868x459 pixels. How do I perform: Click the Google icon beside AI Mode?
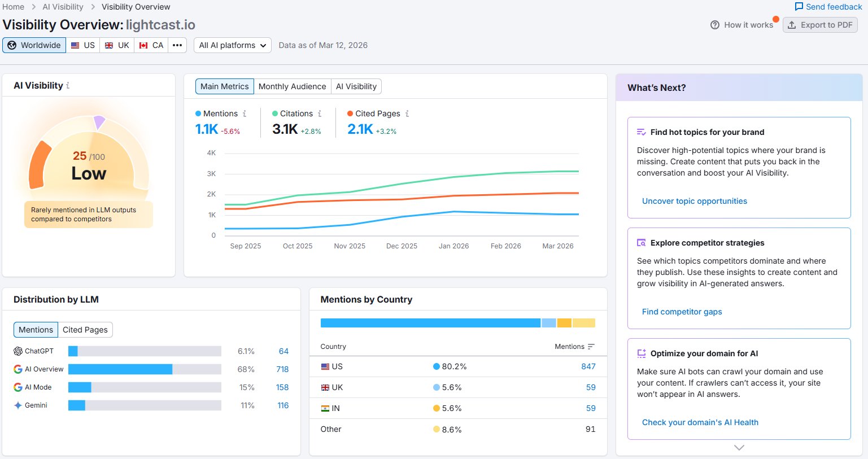pos(18,387)
